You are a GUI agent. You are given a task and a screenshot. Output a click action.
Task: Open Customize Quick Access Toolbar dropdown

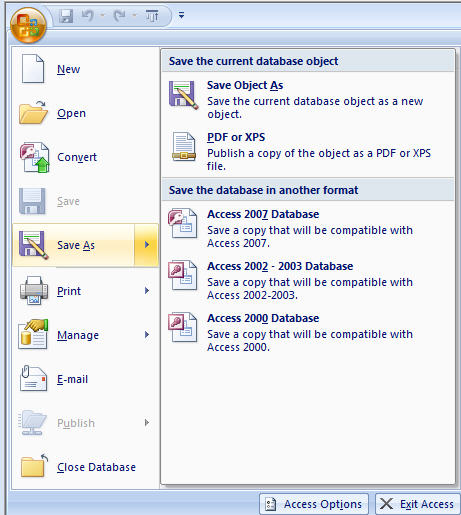click(181, 15)
